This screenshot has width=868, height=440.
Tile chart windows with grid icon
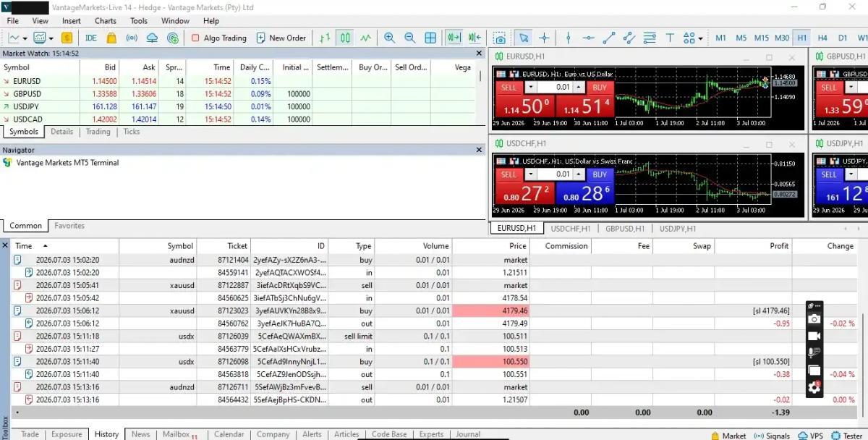tap(430, 38)
